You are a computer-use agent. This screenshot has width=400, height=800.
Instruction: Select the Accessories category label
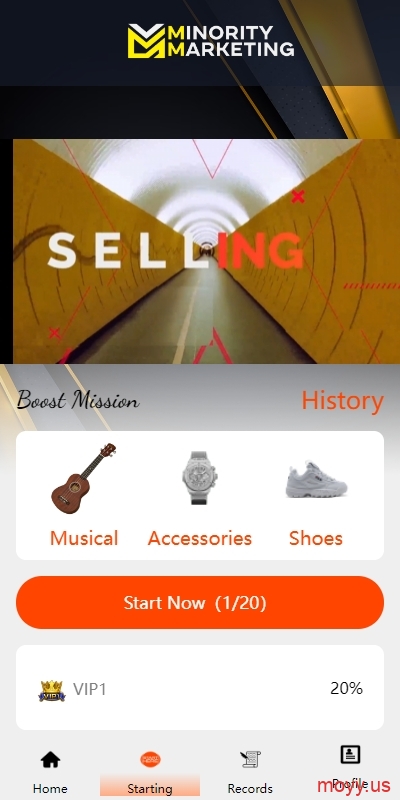[x=200, y=538]
